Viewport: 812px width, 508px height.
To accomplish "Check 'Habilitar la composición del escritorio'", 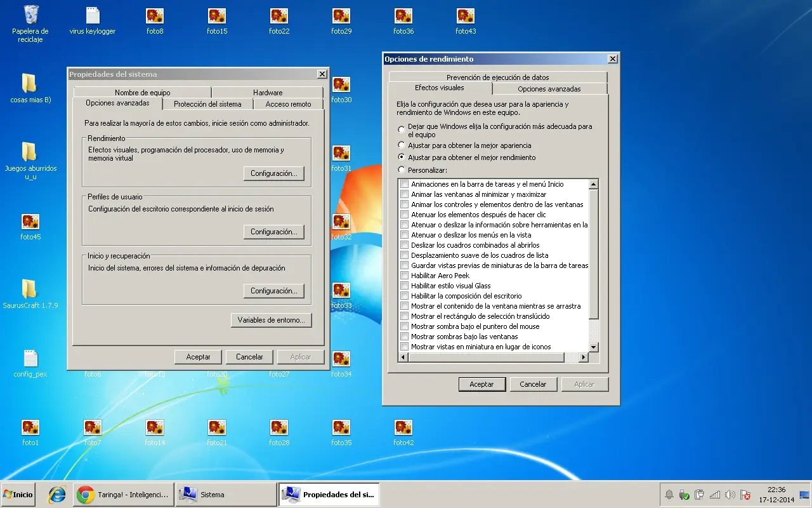I will [x=404, y=296].
